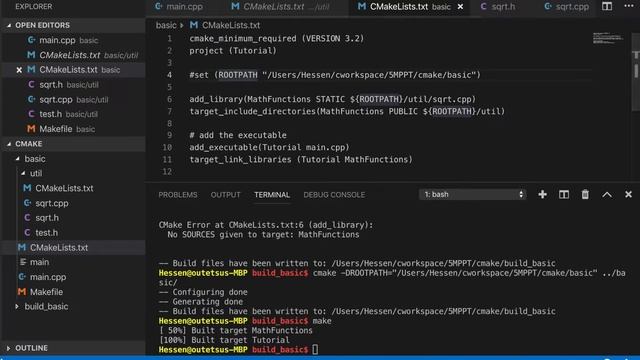The image size is (640, 360).
Task: Open sqrt.cpp basic/util in Open Editors
Action: [73, 100]
